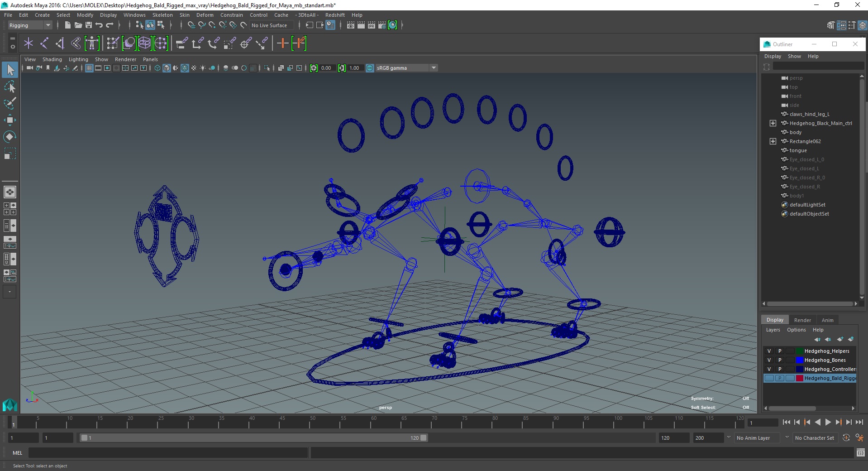
Task: Activate the Scale tool
Action: [10, 153]
